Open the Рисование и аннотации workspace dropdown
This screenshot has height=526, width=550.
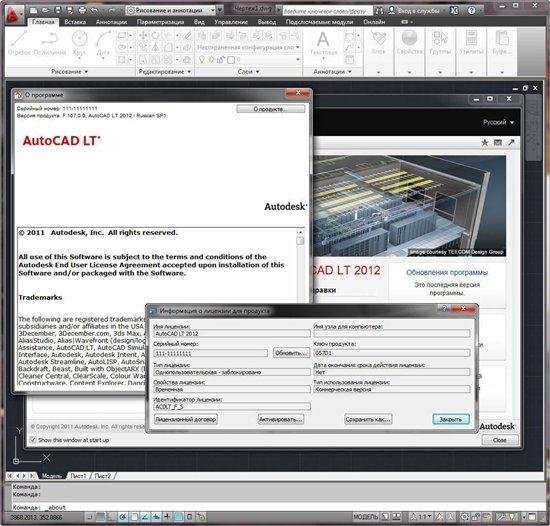170,11
